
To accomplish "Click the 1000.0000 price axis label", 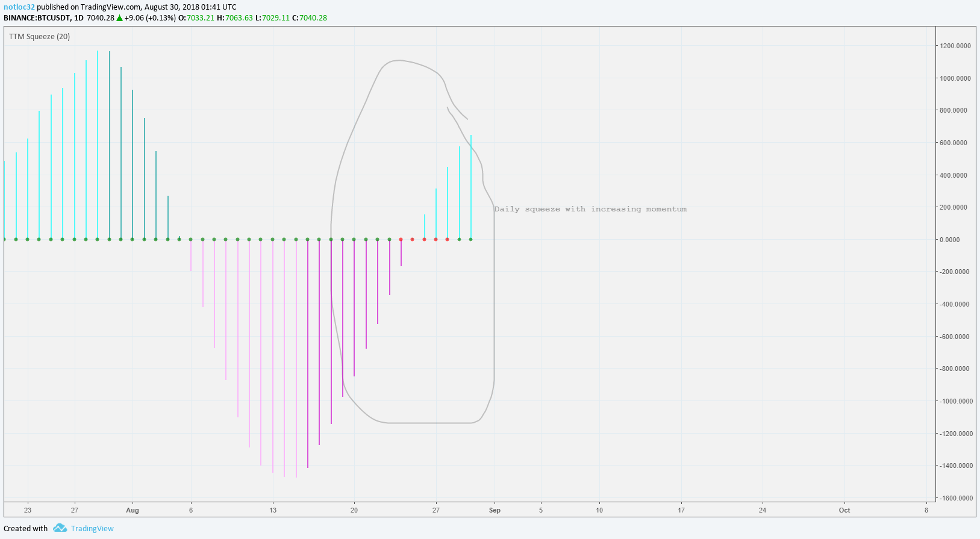I will coord(955,78).
